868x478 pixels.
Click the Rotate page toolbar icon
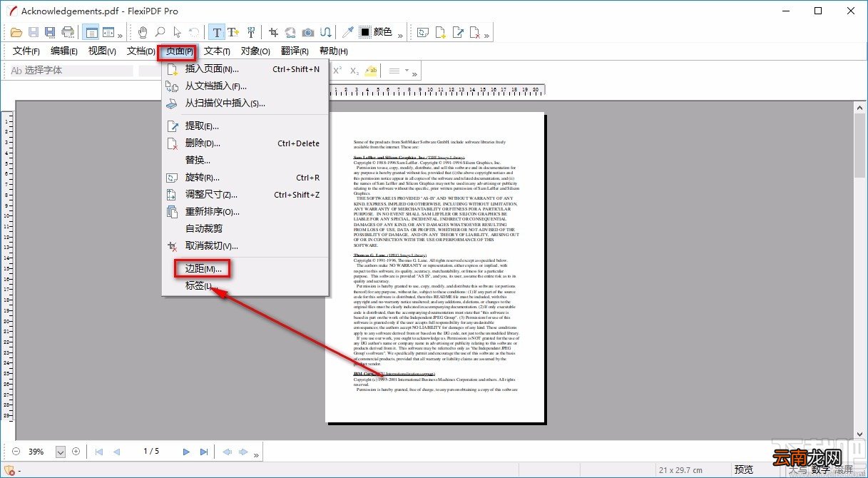pyautogui.click(x=424, y=32)
